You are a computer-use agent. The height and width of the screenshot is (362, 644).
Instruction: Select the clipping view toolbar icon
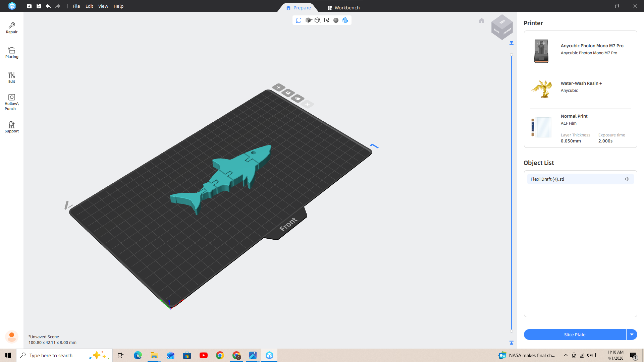pos(345,20)
